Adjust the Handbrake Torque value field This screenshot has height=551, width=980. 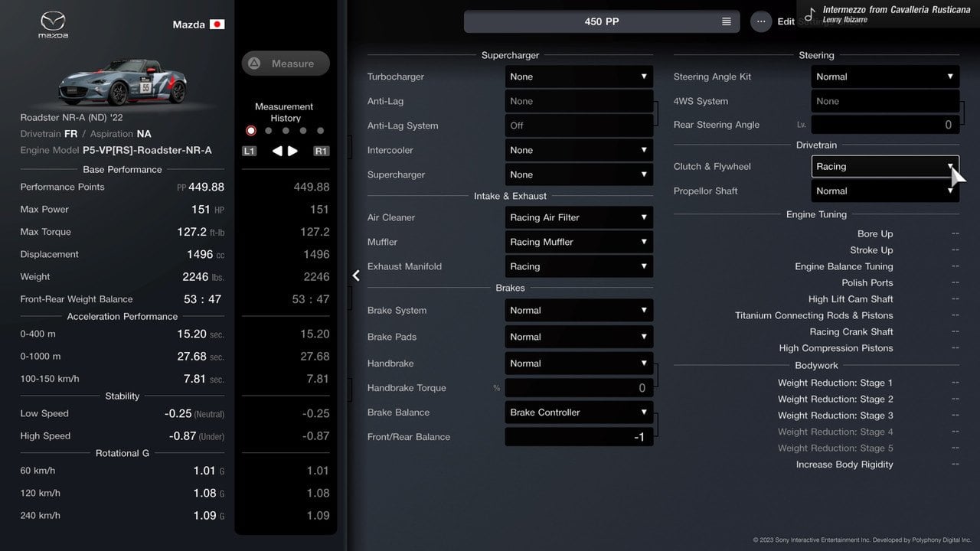[x=579, y=388]
